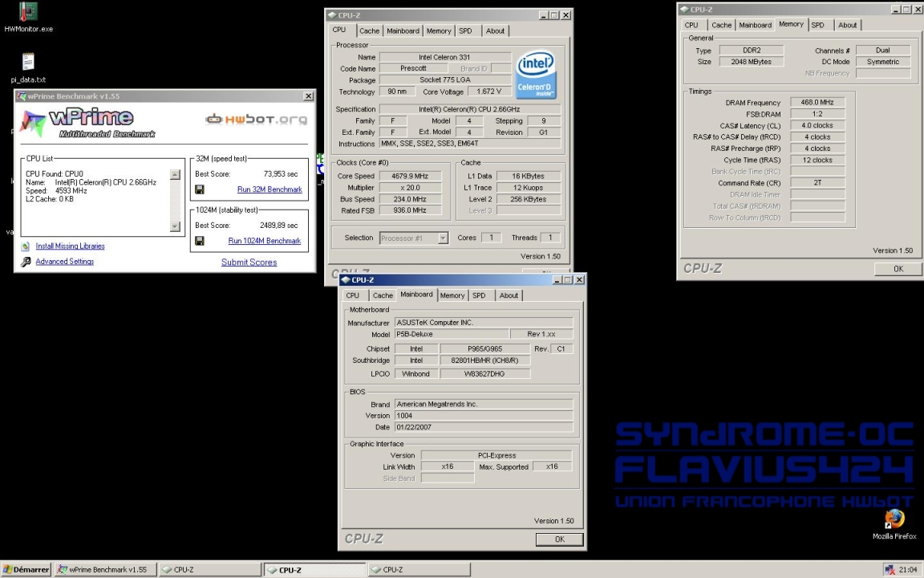
Task: Click OK in the CPU-Z Memory window
Action: [x=898, y=269]
